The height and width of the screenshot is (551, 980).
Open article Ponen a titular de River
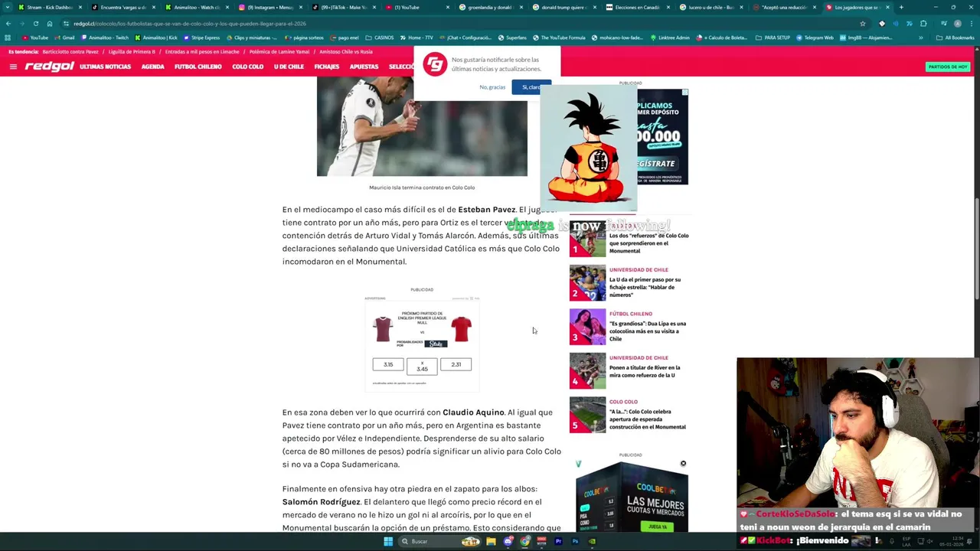(645, 371)
